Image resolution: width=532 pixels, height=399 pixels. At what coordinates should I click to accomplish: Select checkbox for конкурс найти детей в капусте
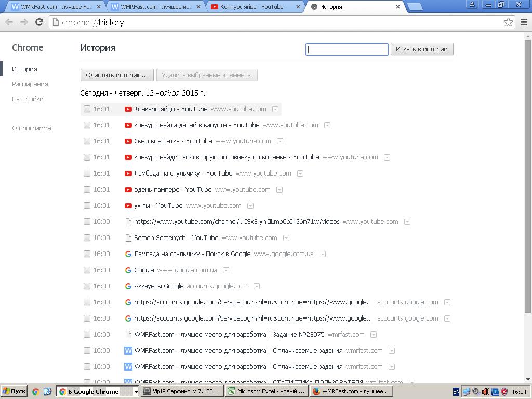[87, 125]
